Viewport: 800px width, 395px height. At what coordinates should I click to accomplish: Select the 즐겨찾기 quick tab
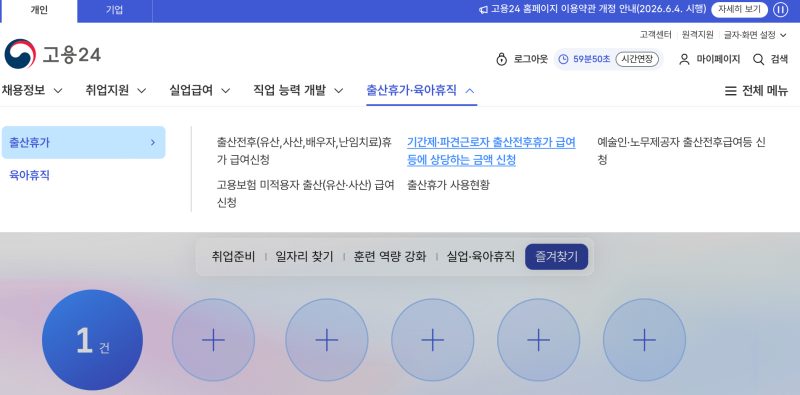(x=556, y=257)
